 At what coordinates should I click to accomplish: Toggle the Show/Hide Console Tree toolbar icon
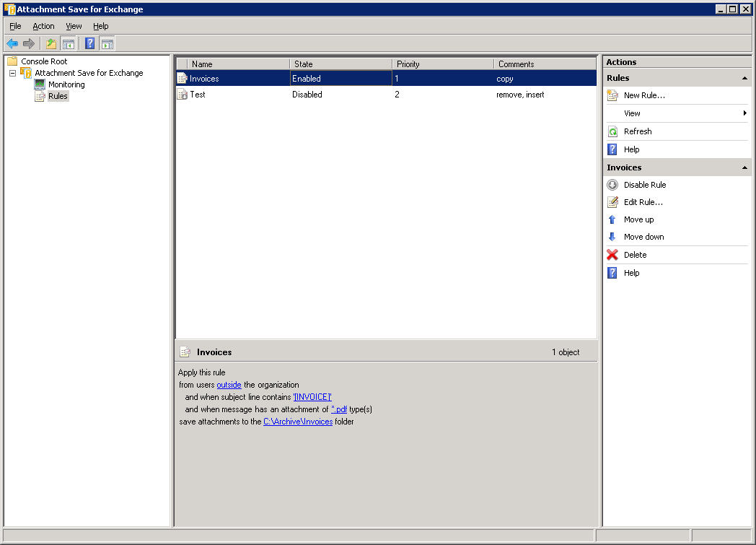[x=68, y=43]
